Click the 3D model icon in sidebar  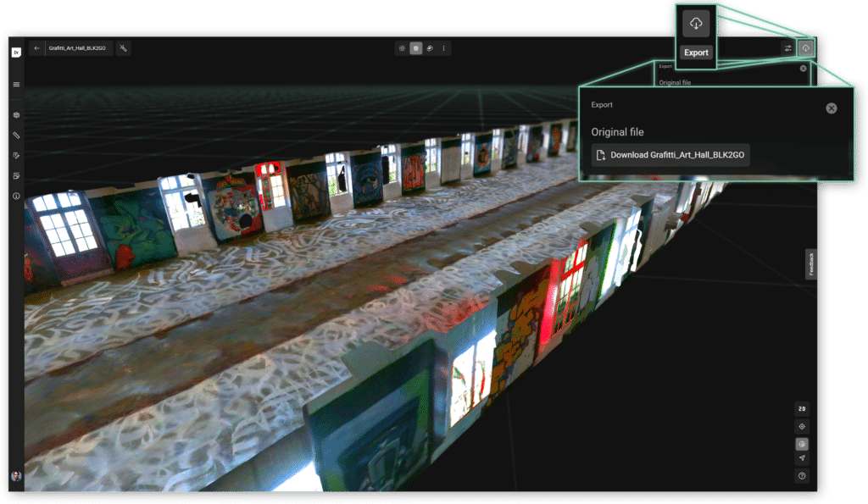pos(16,115)
